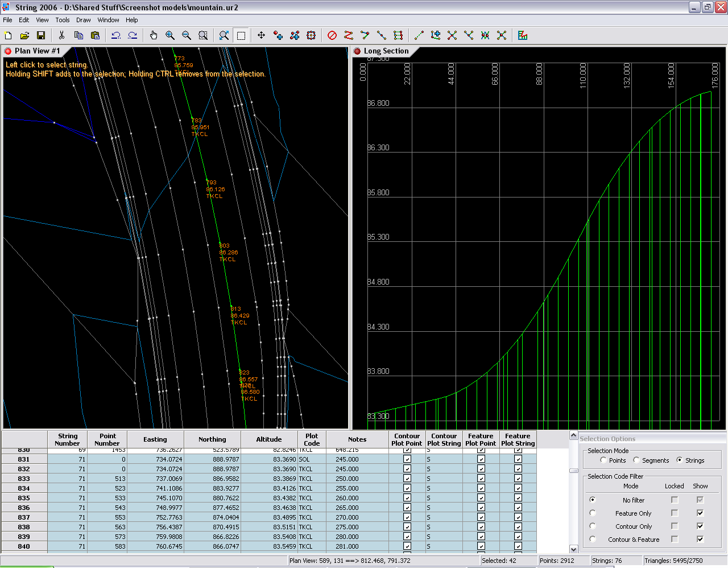Screen dimensions: 728x568
Task: Click the Easting cell in row 836
Action: (155, 508)
